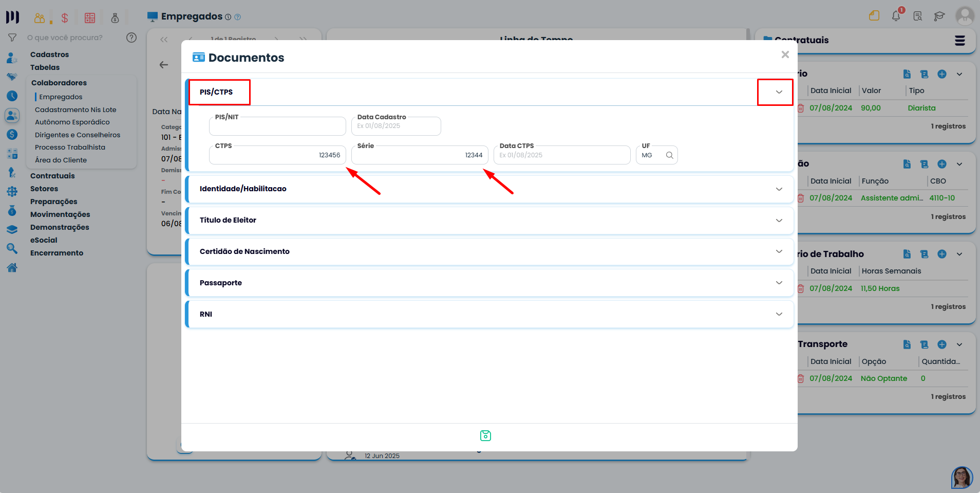Click the UF field search magnifier icon

coord(669,155)
